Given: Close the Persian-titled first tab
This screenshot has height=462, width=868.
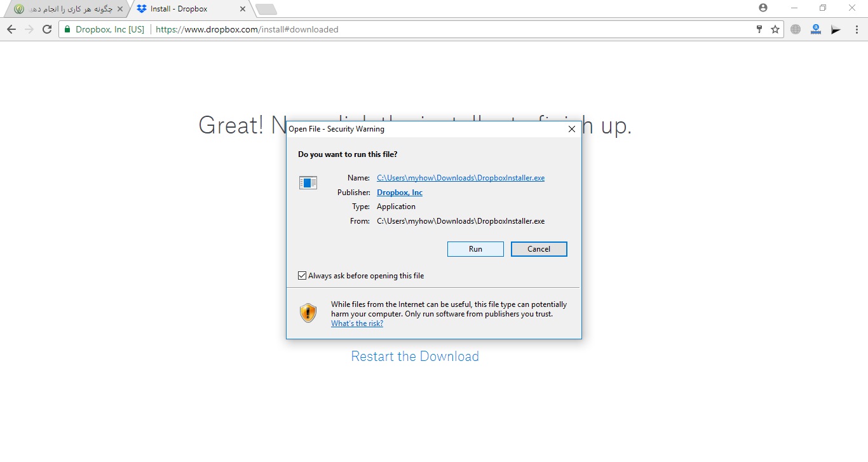Looking at the screenshot, I should [120, 9].
